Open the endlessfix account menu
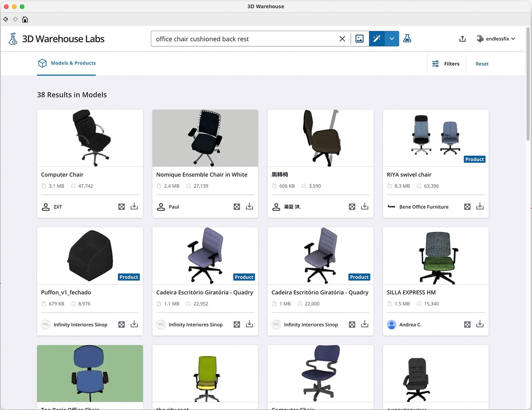532x410 pixels. 496,39
